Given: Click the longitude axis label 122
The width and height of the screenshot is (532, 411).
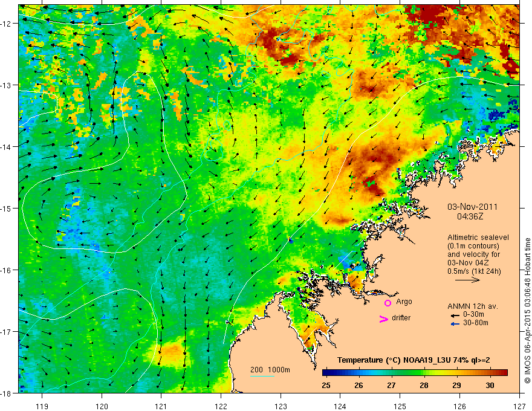Looking at the screenshot, I should (x=221, y=406).
